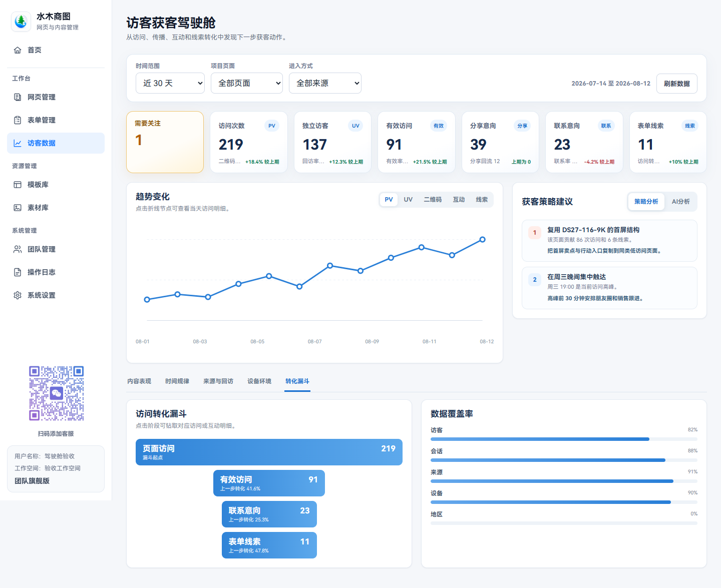721x588 pixels.
Task: Select 策略分析 in strategy panel
Action: coord(646,202)
